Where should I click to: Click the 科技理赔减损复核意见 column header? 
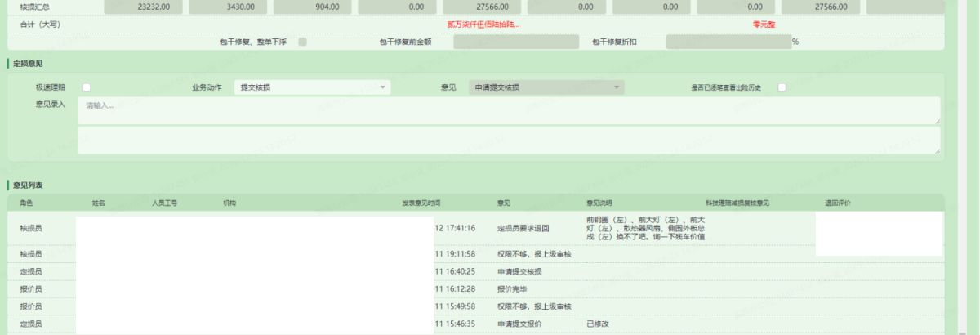coord(737,203)
